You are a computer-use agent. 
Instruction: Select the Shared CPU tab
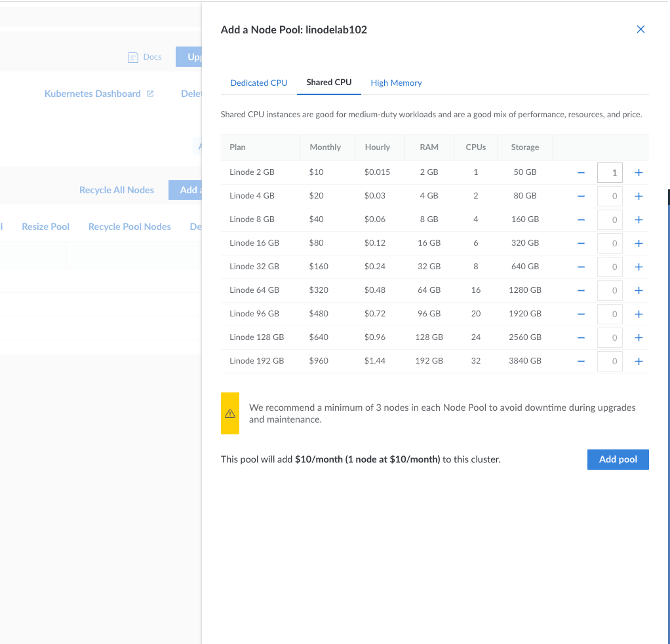(x=329, y=82)
